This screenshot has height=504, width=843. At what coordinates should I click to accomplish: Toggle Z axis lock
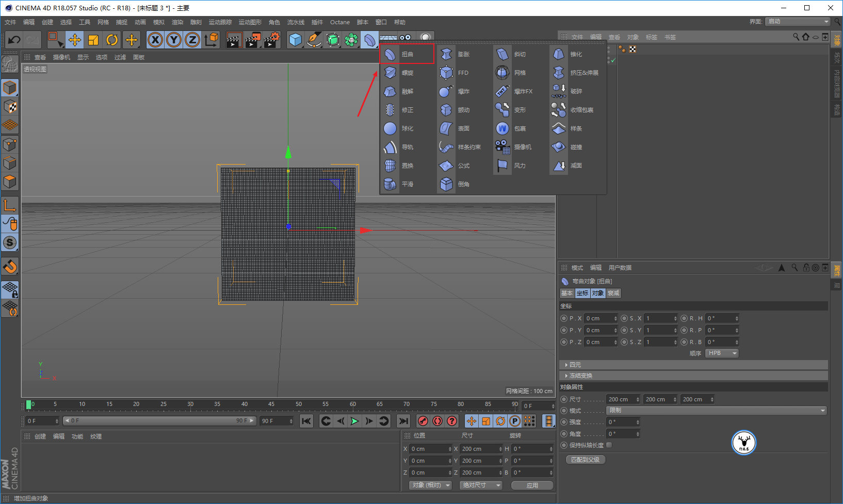tap(192, 40)
